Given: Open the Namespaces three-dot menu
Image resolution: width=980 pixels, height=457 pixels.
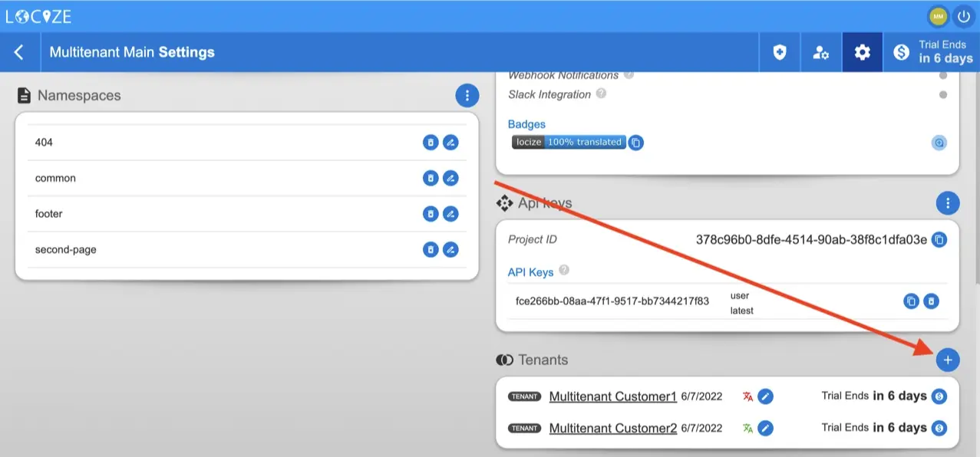Looking at the screenshot, I should point(467,96).
